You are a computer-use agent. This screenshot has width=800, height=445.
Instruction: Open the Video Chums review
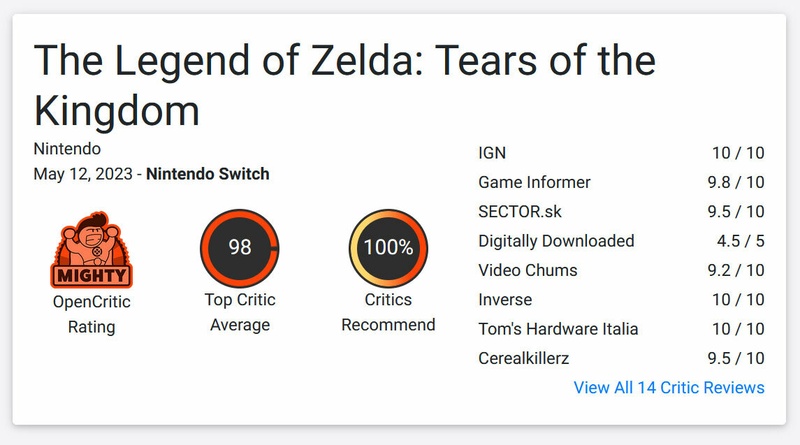527,270
